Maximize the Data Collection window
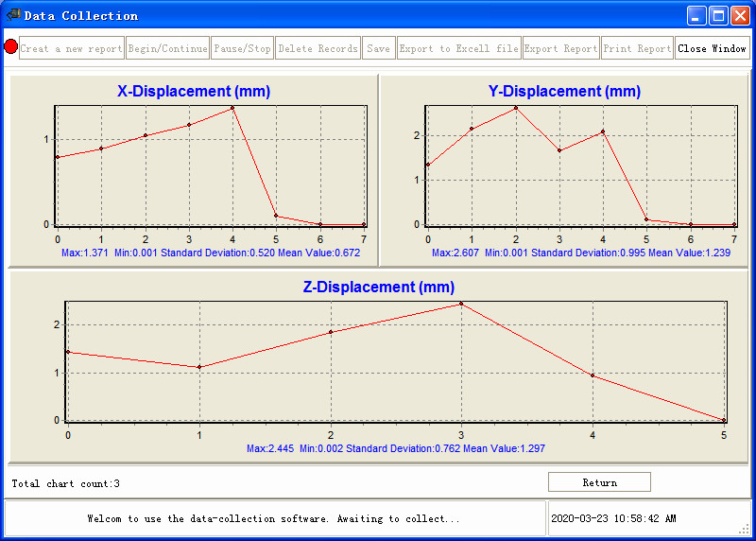Viewport: 756px width, 541px height. [x=717, y=15]
